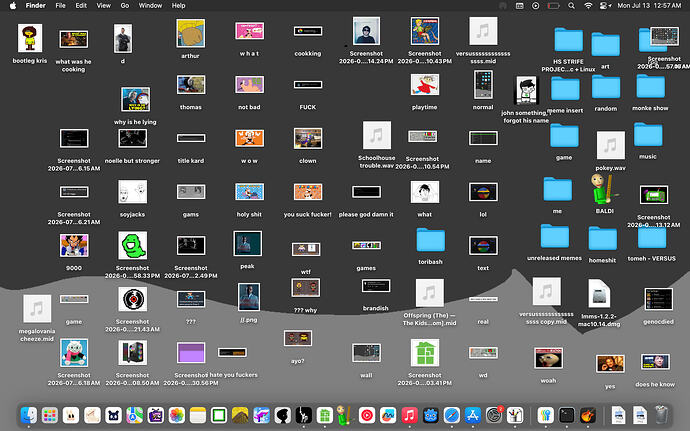
Task: Open the View menu
Action: point(103,6)
